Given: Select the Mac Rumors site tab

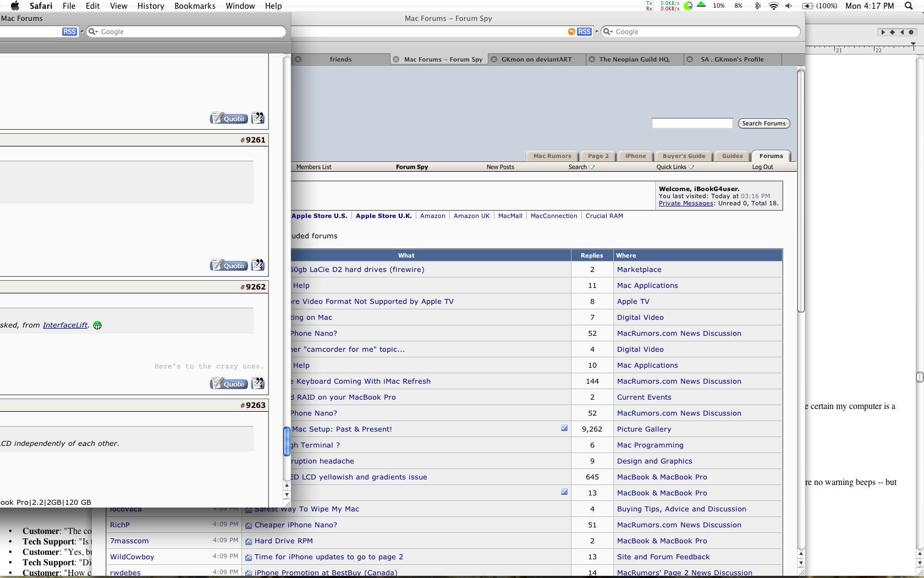Looking at the screenshot, I should point(552,156).
